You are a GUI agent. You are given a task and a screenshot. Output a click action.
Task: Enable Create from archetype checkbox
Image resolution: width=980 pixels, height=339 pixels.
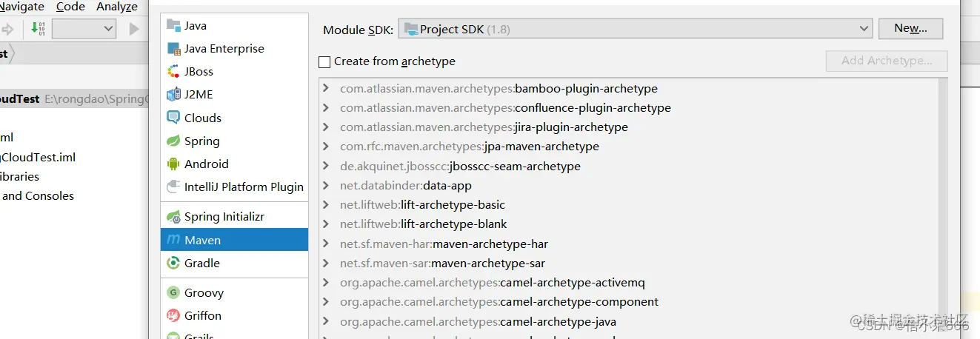tap(324, 62)
